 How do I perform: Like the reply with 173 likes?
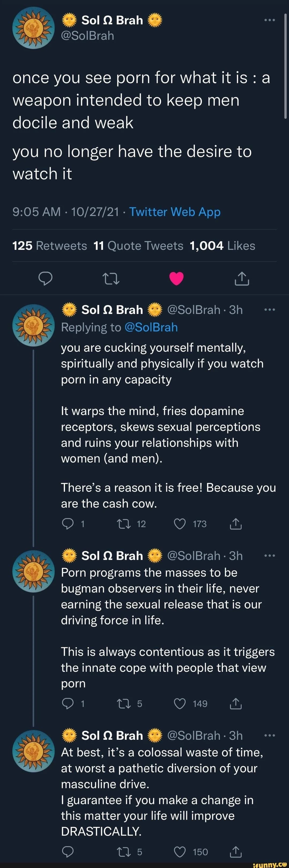pyautogui.click(x=180, y=524)
